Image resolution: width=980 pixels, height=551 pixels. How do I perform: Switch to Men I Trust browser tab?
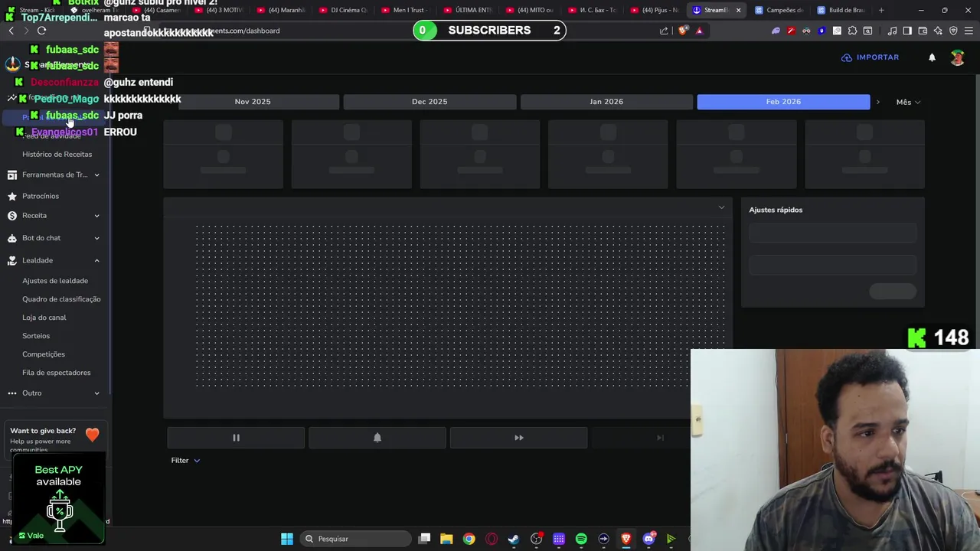[x=407, y=10]
